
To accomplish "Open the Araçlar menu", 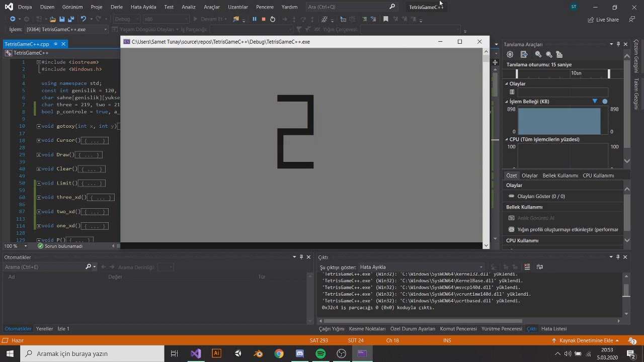I will click(212, 7).
